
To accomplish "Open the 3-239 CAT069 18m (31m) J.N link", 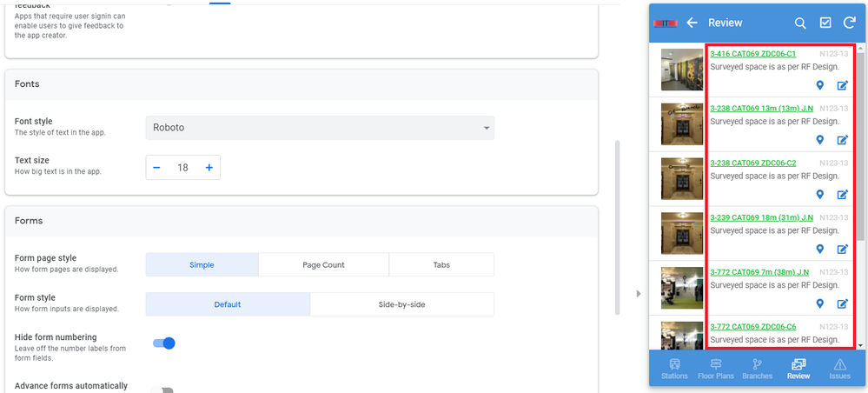I will click(762, 217).
